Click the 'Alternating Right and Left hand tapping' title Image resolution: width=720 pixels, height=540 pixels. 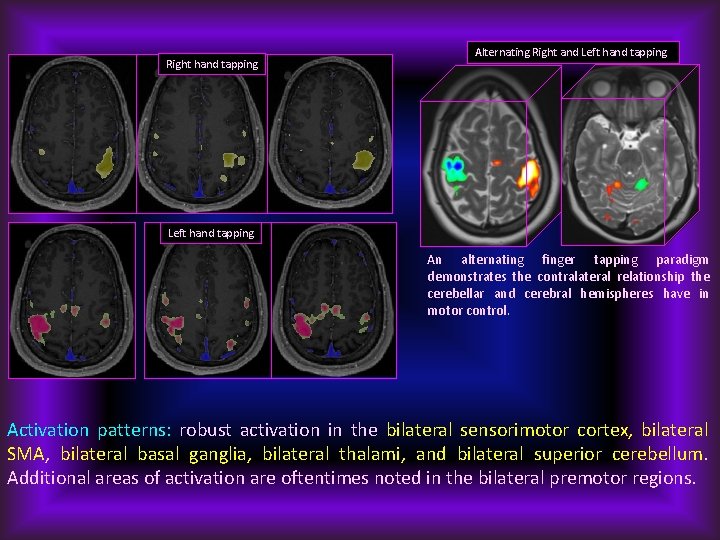click(573, 52)
